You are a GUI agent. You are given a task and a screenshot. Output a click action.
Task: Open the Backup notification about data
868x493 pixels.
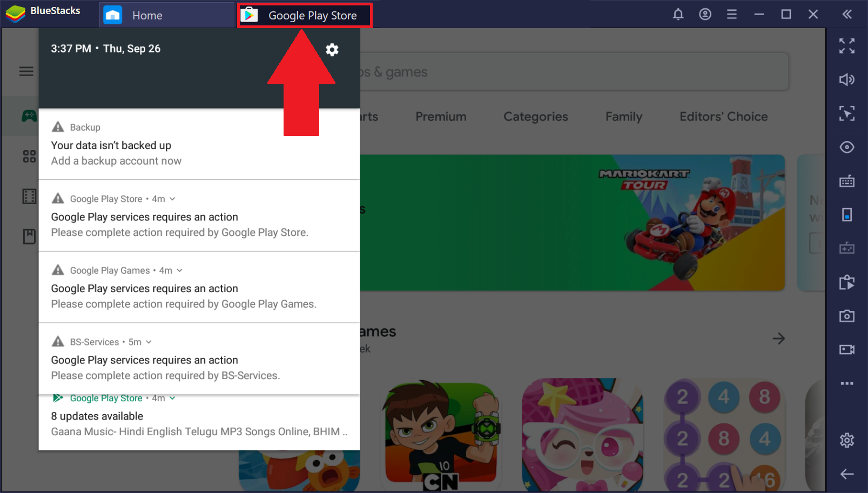tap(199, 144)
